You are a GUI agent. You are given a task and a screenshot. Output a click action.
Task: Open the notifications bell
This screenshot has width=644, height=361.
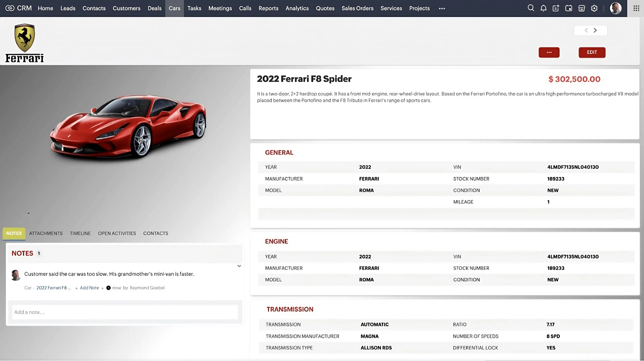(x=543, y=8)
